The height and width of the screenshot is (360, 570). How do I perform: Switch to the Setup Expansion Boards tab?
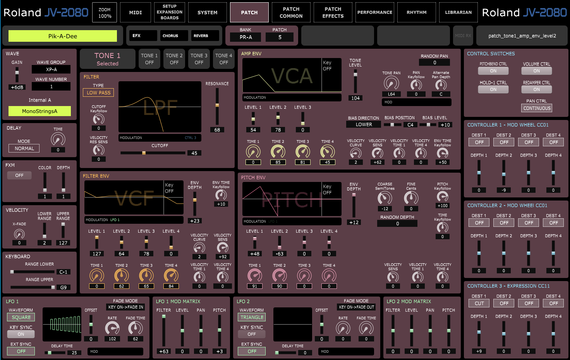pyautogui.click(x=169, y=12)
